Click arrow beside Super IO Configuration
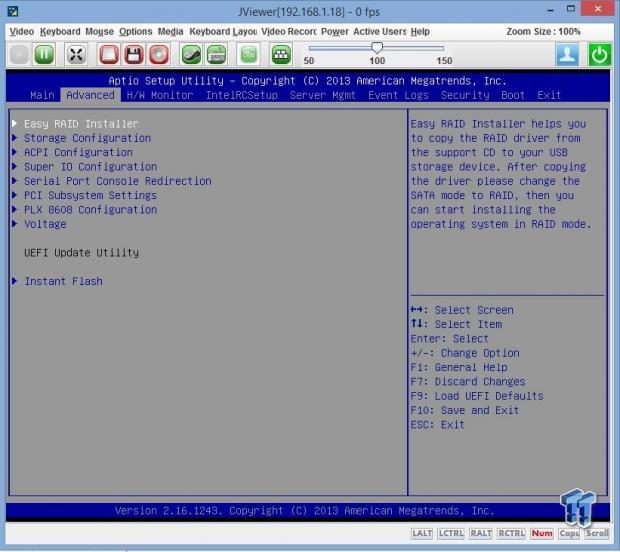 (x=15, y=166)
